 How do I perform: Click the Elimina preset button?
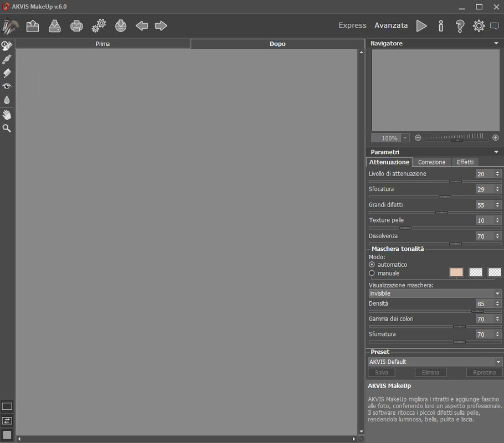(430, 372)
